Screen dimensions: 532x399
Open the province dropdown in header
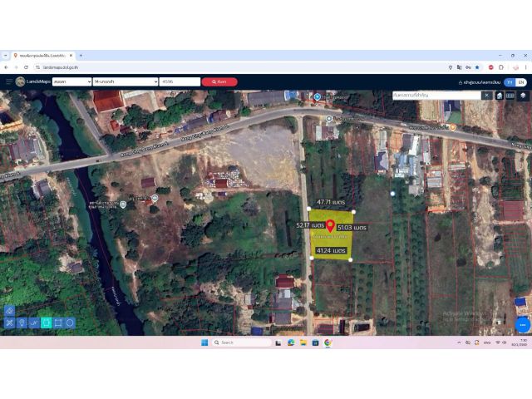(x=72, y=81)
